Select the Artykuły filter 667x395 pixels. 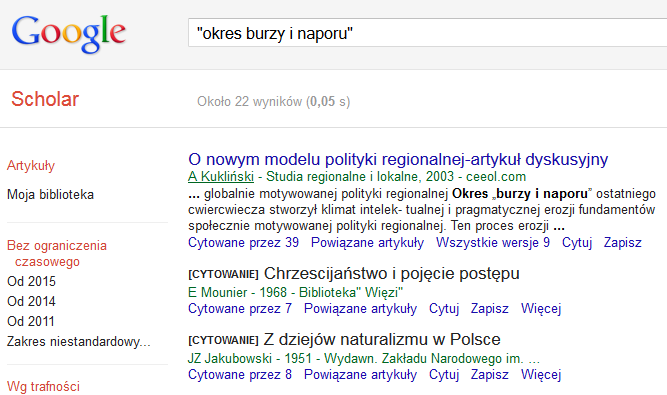(x=31, y=165)
